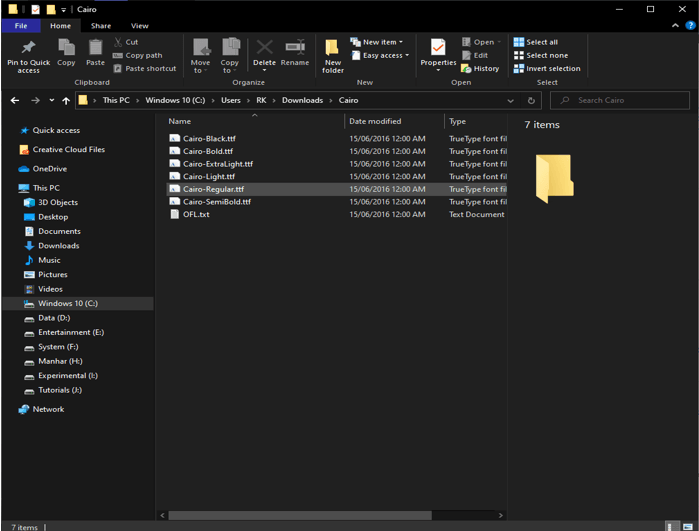Select the Cairo-Regular.ttf file
The height and width of the screenshot is (531, 699).
337,189
